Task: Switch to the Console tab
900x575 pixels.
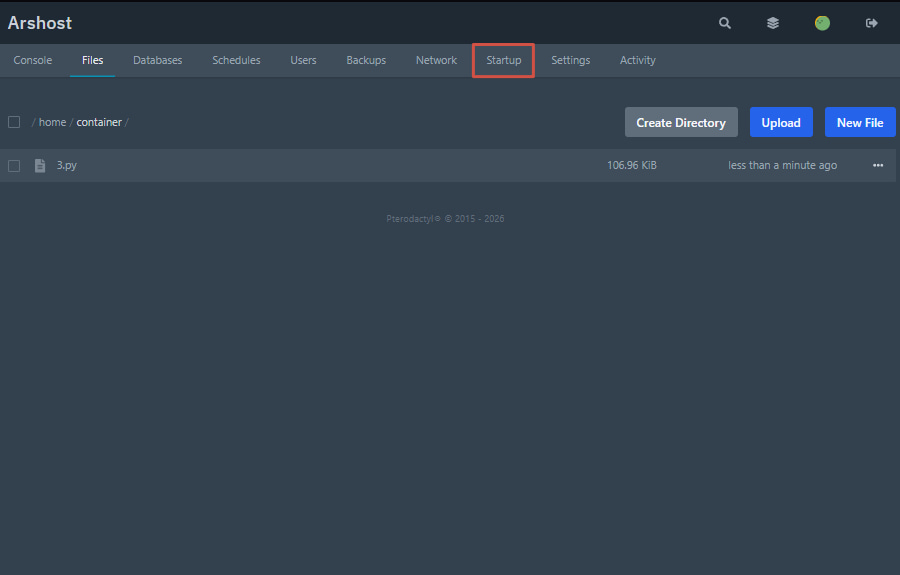Action: [33, 60]
